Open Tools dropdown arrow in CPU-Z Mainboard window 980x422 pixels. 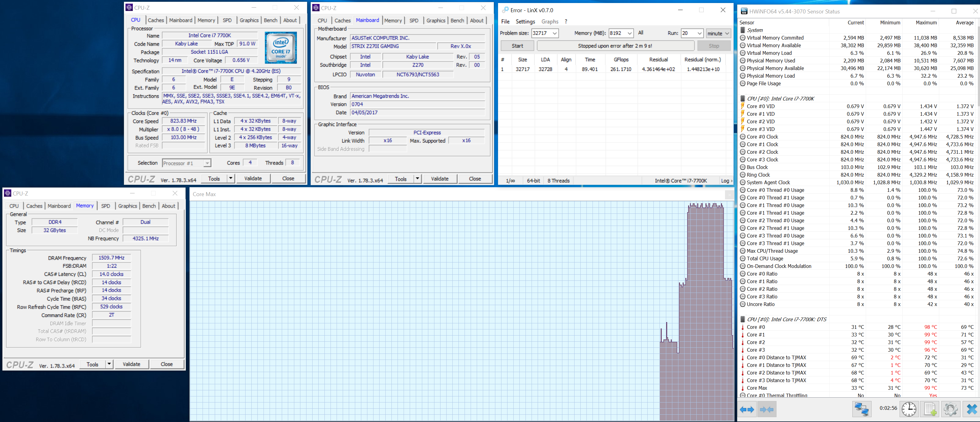pos(417,179)
